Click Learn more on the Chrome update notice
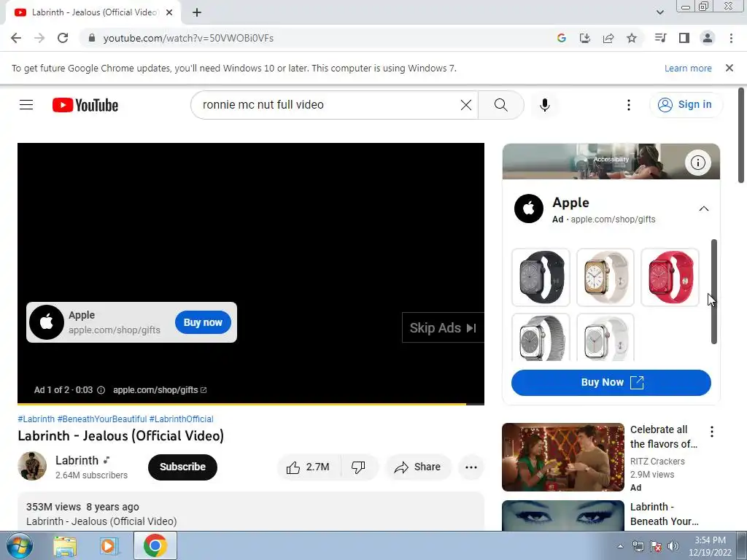This screenshot has height=560, width=747. (688, 68)
